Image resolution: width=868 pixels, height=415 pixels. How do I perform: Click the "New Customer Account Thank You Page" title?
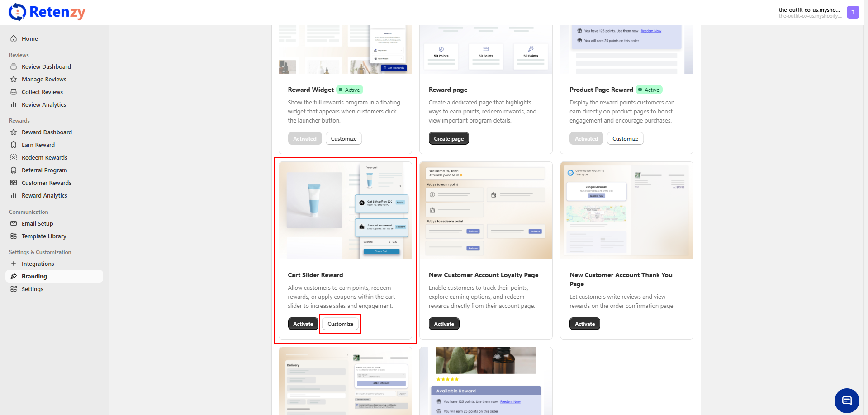(621, 279)
